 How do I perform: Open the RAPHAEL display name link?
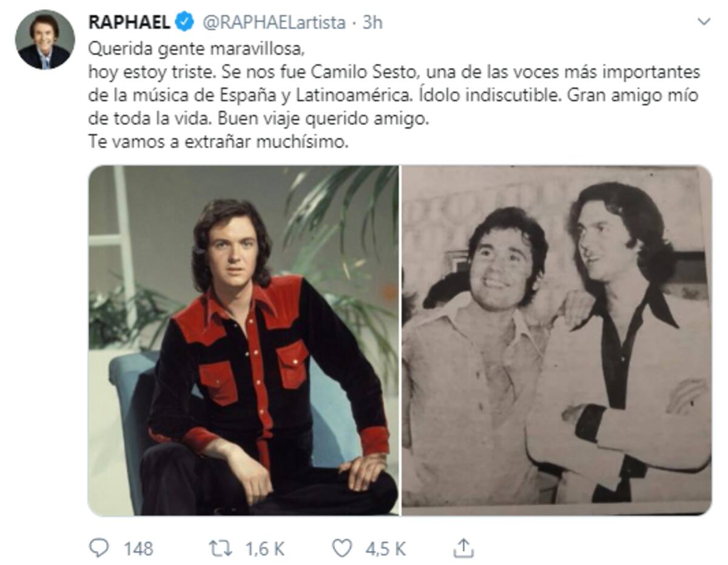click(129, 22)
